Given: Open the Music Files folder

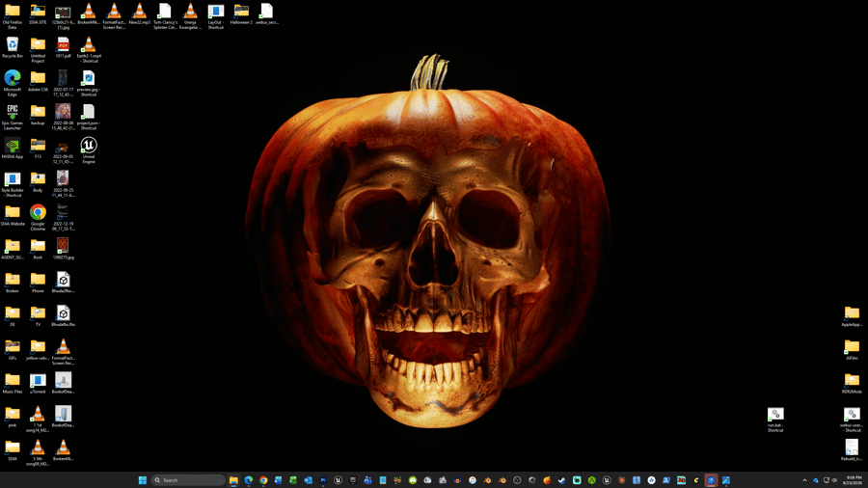Looking at the screenshot, I should tap(13, 384).
